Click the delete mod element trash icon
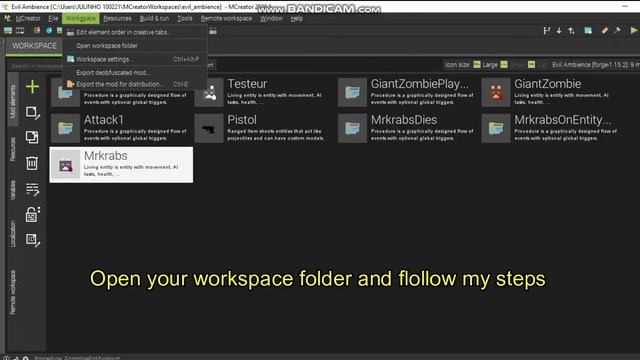Viewport: 640px width, 360px height. 32,163
